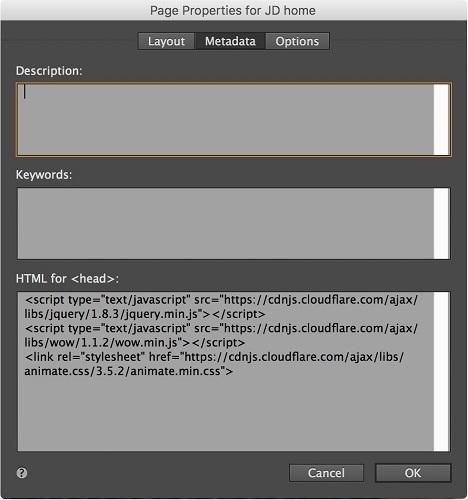
Task: Click the Description field scrollbar
Action: coord(442,119)
